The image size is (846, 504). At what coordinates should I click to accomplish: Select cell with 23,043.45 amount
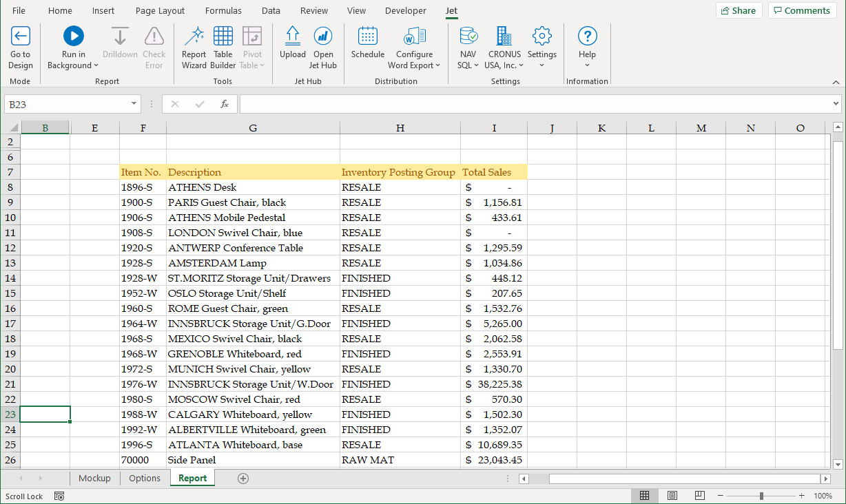[x=494, y=460]
